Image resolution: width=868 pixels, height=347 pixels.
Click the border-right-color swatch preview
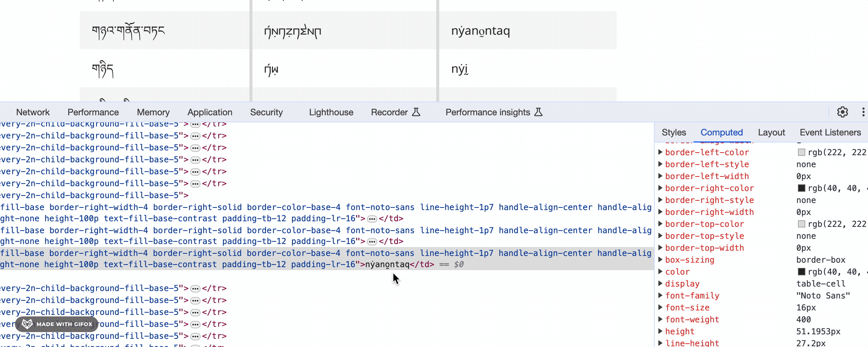pos(802,188)
